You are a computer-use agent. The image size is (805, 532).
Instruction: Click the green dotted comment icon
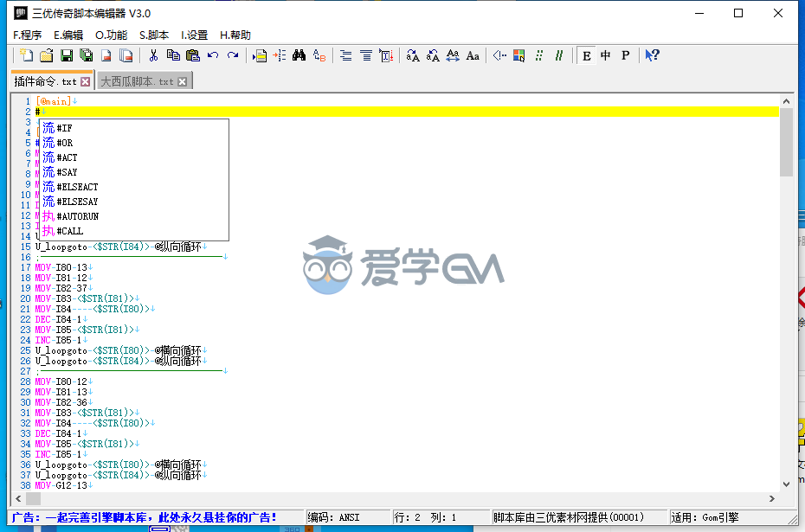[x=539, y=55]
